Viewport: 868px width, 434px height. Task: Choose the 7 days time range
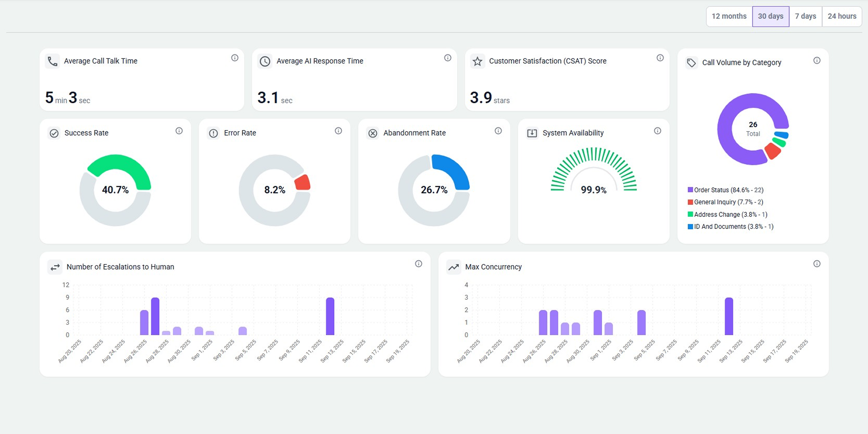pyautogui.click(x=805, y=16)
